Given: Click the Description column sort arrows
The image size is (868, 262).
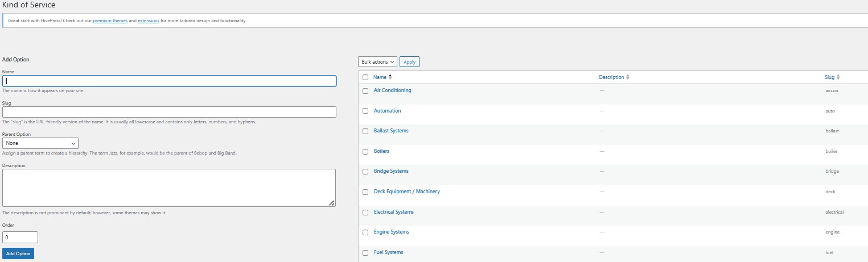Looking at the screenshot, I should 627,77.
